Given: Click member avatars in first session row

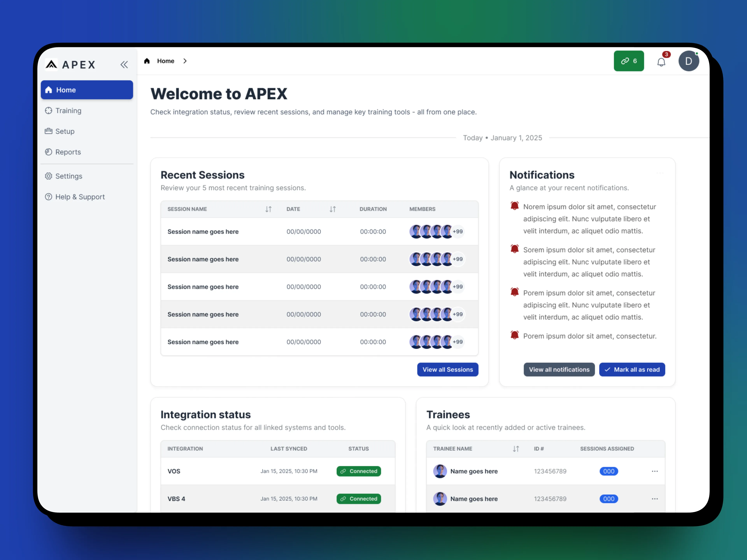Looking at the screenshot, I should (431, 232).
